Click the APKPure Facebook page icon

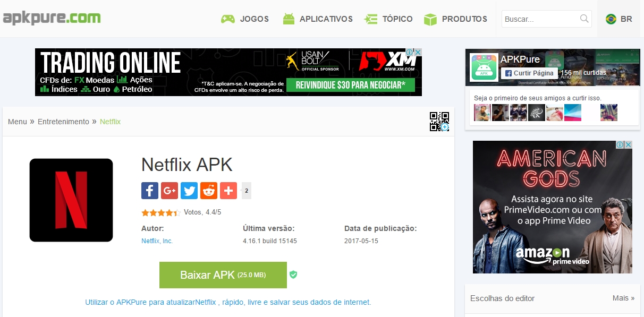[484, 67]
